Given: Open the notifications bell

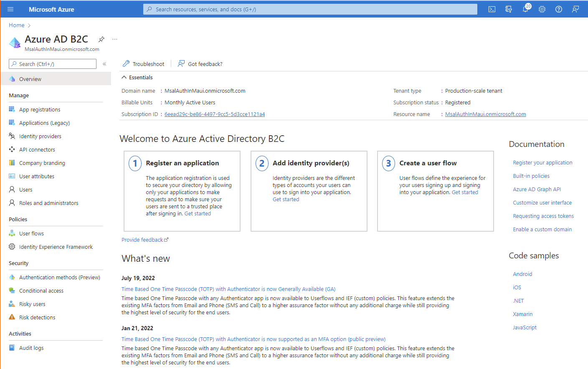Looking at the screenshot, I should 525,9.
